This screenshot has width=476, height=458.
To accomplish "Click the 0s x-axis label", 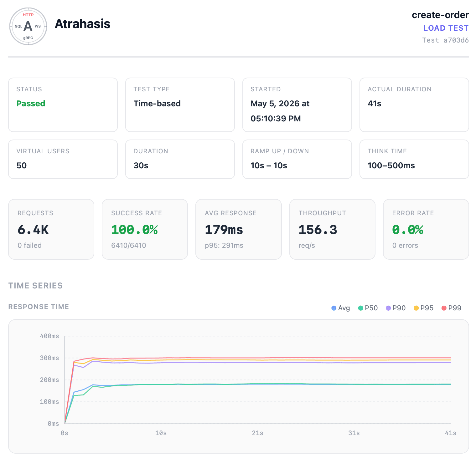I will click(65, 433).
